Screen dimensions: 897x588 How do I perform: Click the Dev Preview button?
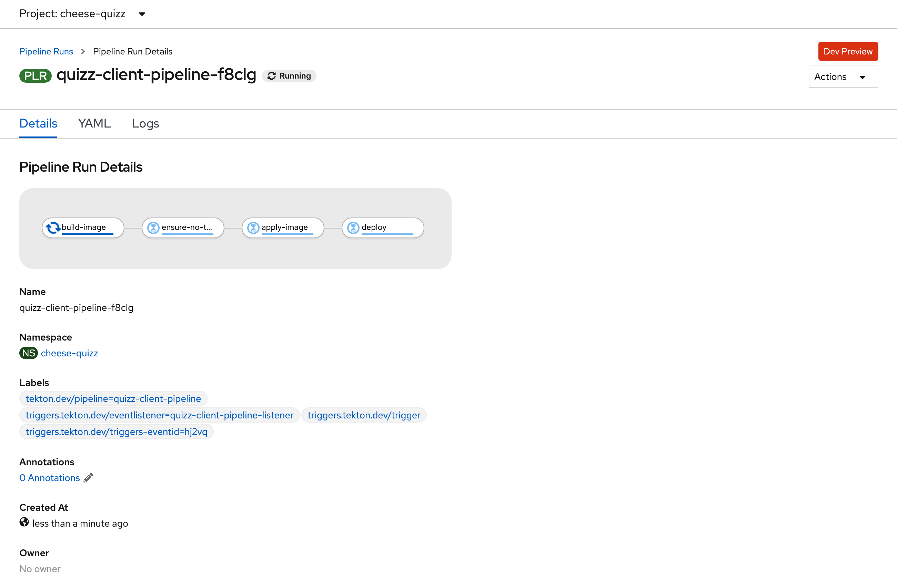848,51
